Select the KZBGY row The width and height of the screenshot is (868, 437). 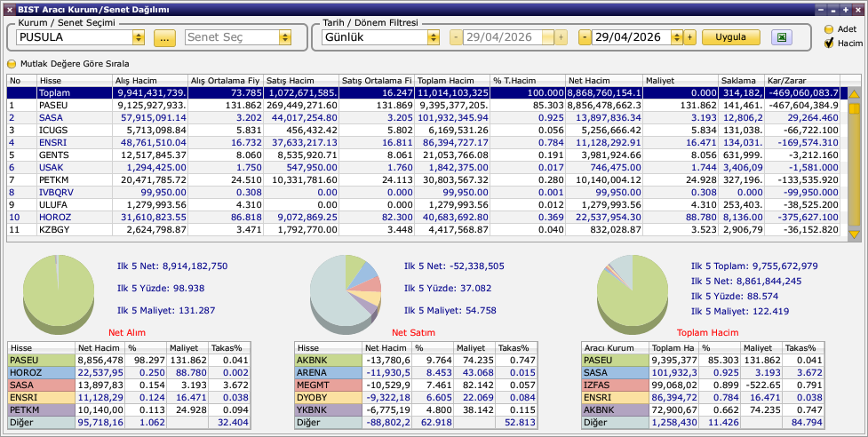(x=424, y=229)
